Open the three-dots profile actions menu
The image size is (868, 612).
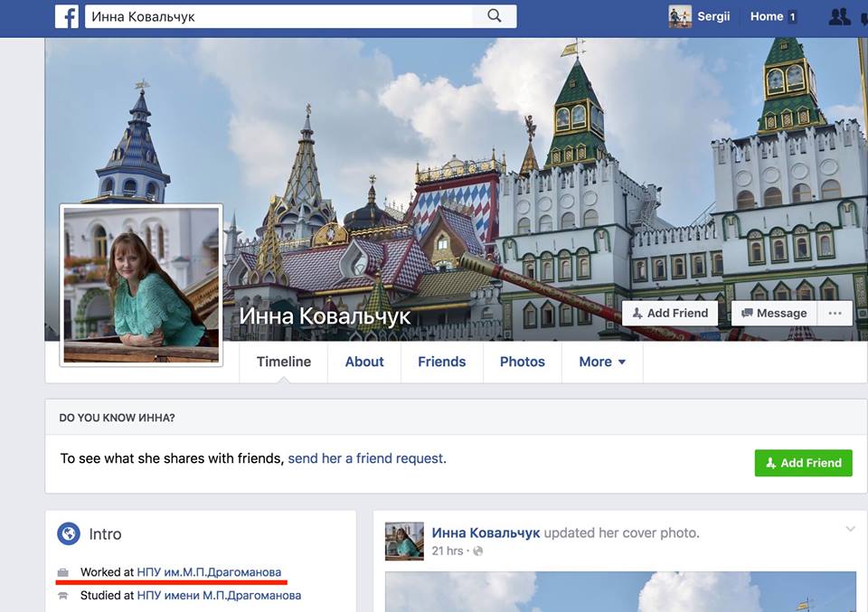(x=835, y=313)
